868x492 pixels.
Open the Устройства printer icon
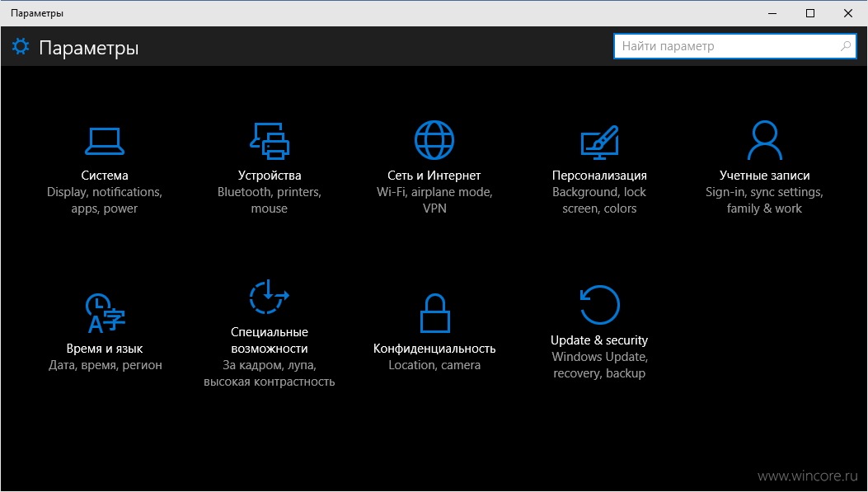click(x=270, y=141)
